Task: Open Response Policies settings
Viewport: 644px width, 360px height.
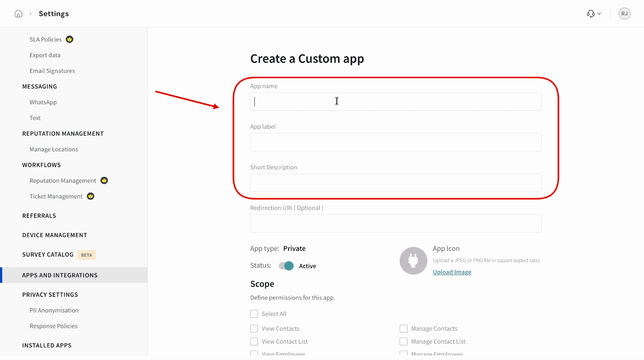Action: click(x=54, y=326)
